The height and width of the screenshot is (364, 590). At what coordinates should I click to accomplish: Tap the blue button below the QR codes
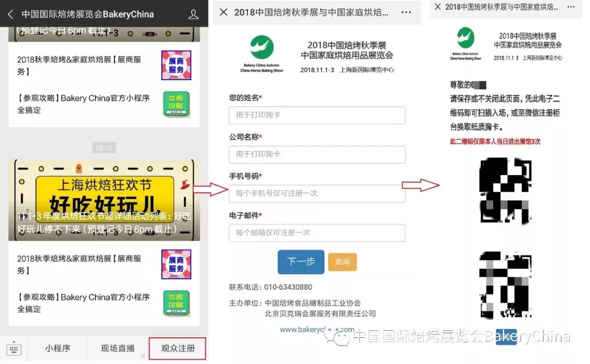click(x=506, y=337)
